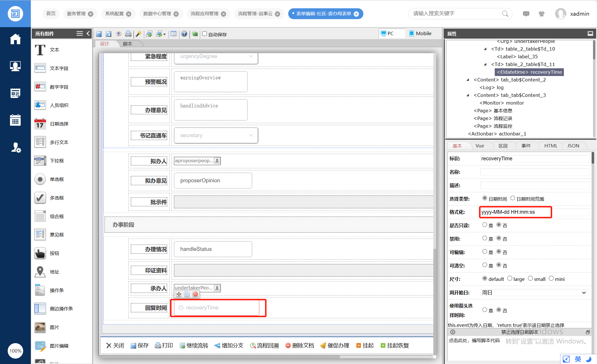Open the help question mark icon
The height and width of the screenshot is (364, 597).
coord(184,34)
